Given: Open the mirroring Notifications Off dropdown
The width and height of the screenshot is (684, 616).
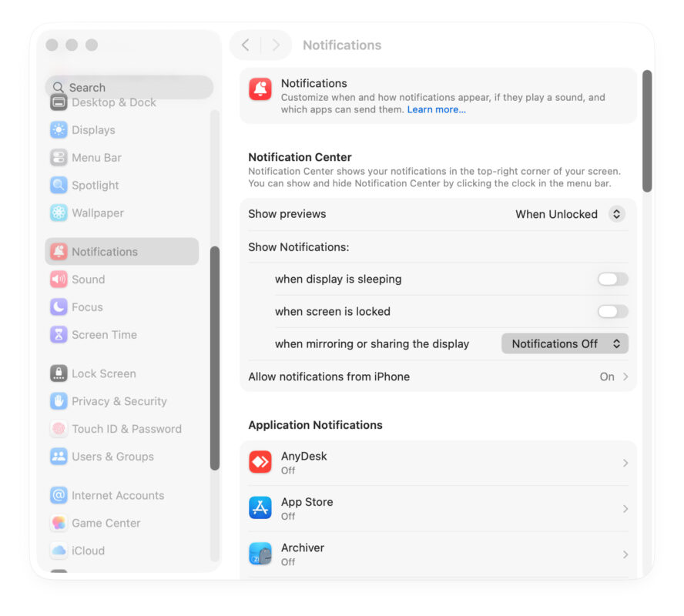Looking at the screenshot, I should 565,344.
